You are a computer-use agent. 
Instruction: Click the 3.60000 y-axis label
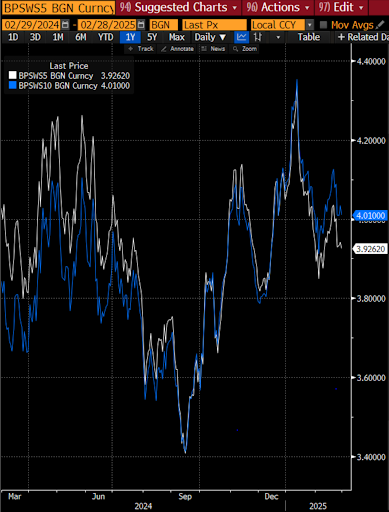click(x=371, y=378)
